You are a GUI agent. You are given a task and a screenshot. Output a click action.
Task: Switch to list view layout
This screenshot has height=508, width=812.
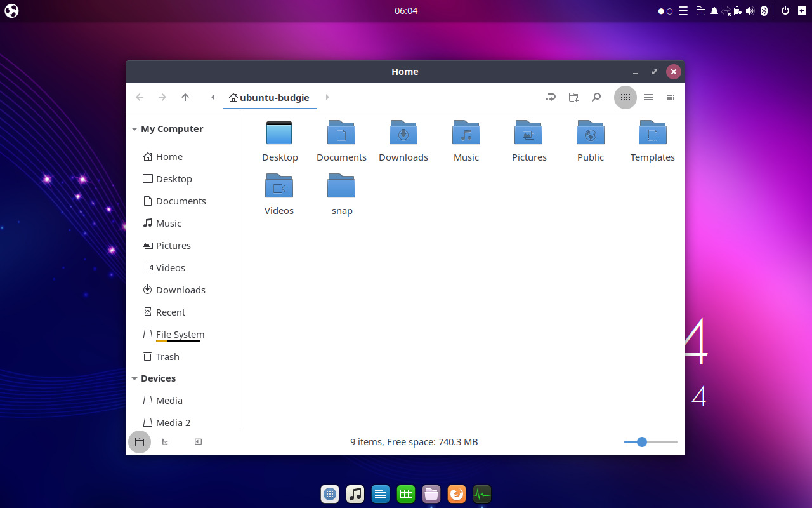tap(648, 97)
